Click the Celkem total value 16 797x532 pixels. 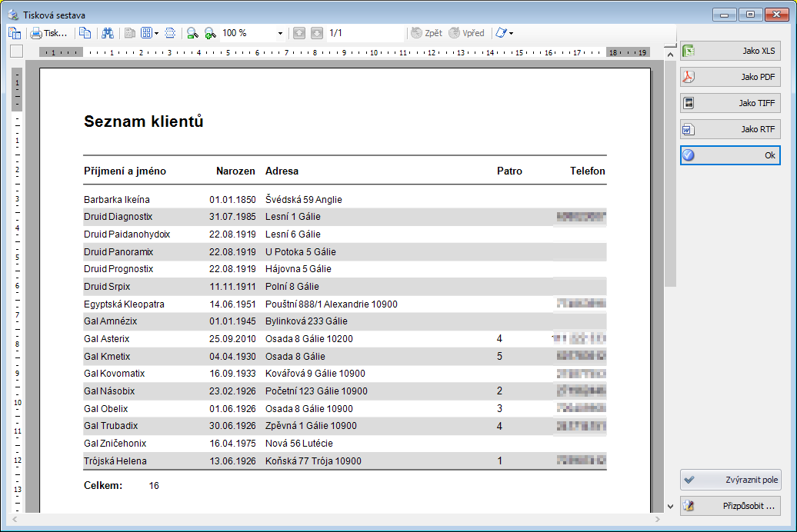click(x=154, y=486)
